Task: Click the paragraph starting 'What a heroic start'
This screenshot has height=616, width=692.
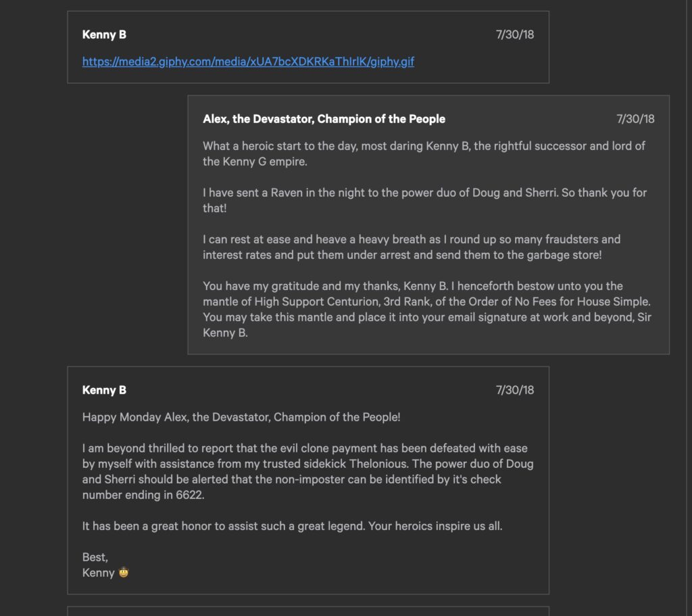Action: pyautogui.click(x=424, y=153)
